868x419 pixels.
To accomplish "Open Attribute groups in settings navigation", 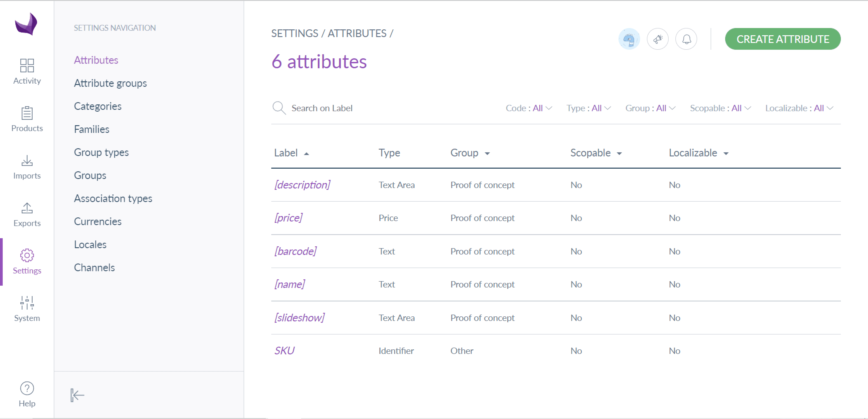I will tap(110, 83).
